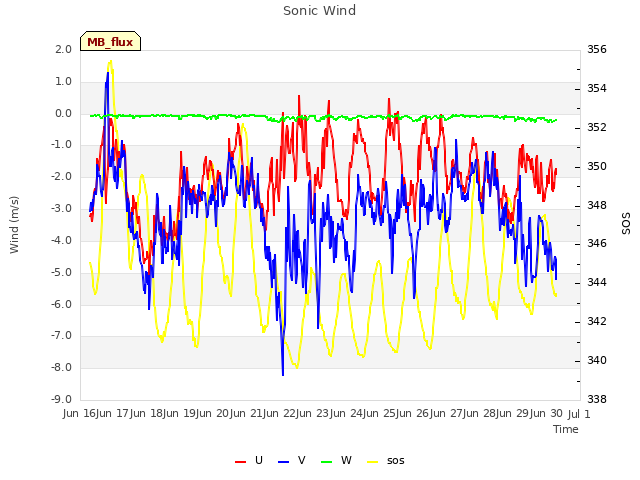Click the 22Jun date tick label
This screenshot has height=480, width=640.
(x=298, y=413)
